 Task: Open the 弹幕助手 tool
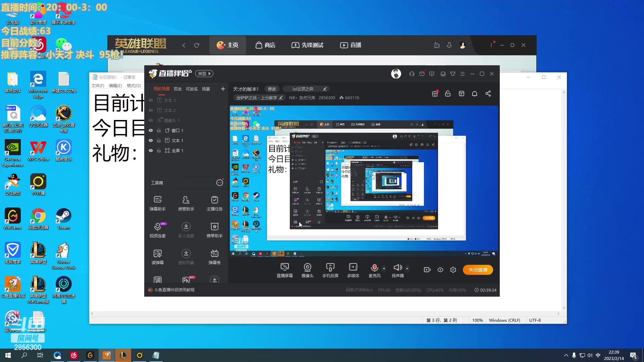pyautogui.click(x=157, y=203)
